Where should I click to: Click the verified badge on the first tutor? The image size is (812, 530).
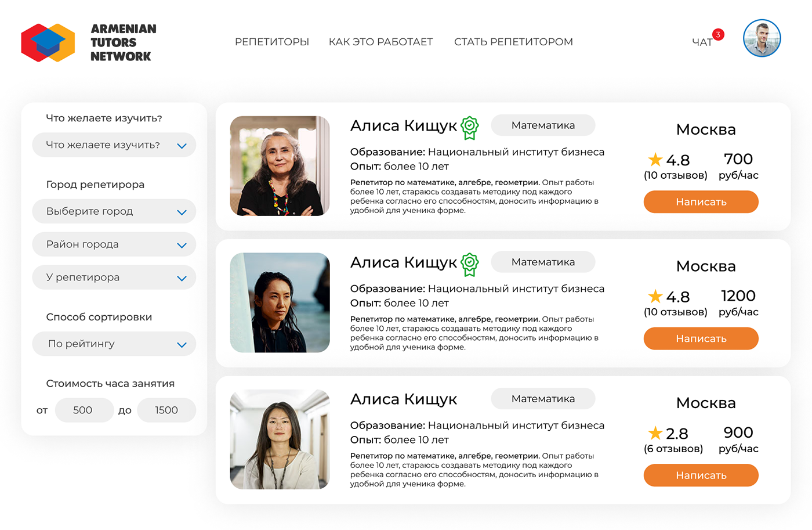click(x=470, y=128)
